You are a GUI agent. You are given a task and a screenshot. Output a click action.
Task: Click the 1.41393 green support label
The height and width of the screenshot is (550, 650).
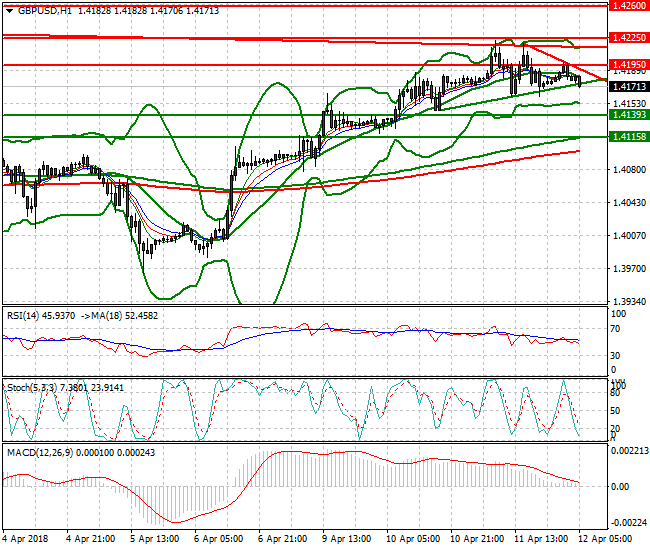pyautogui.click(x=629, y=115)
